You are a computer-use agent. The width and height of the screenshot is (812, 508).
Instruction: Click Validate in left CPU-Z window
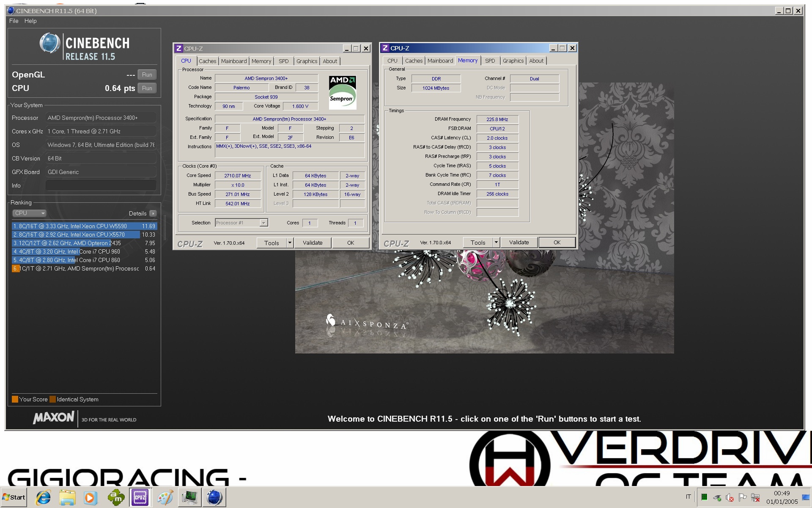(313, 243)
